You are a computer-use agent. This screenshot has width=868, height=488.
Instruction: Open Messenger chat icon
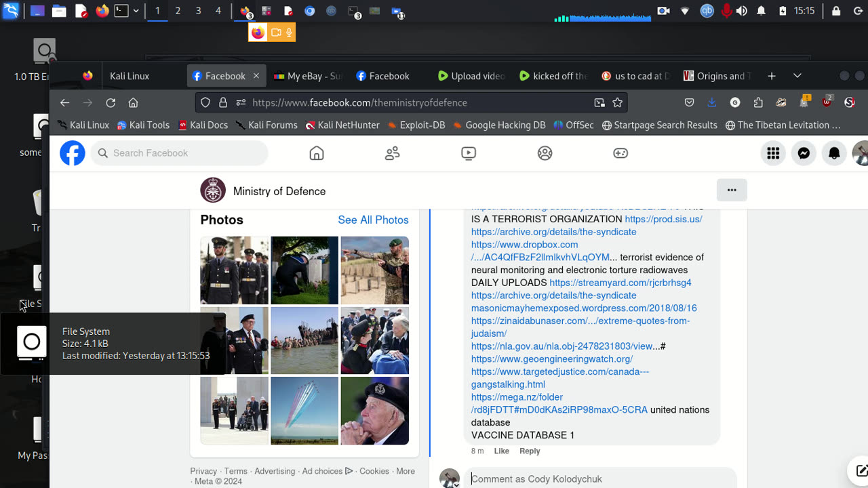click(x=804, y=153)
